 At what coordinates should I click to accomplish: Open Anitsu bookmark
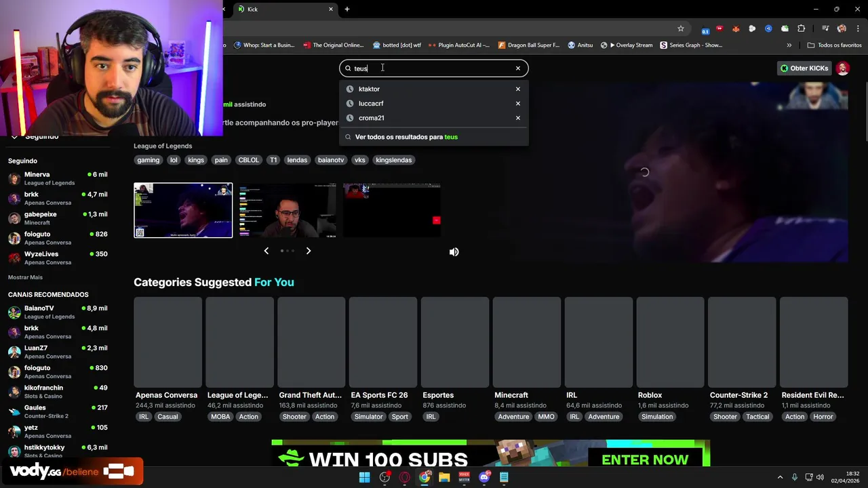pos(580,45)
